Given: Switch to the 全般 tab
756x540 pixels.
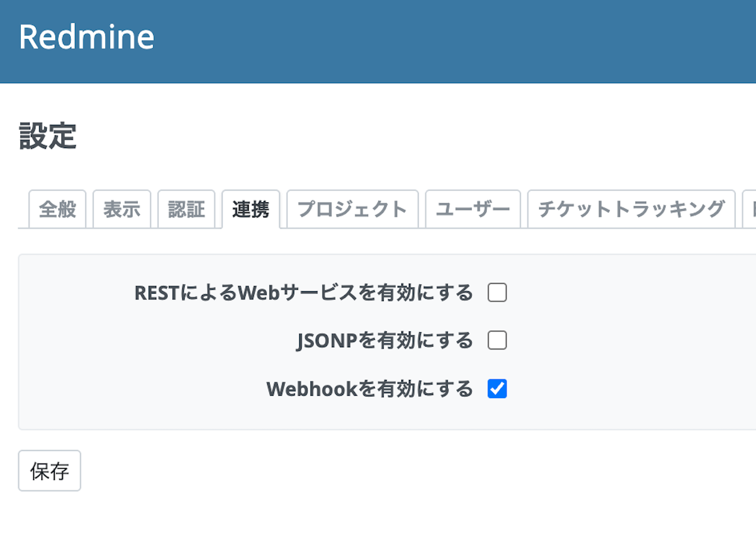Looking at the screenshot, I should 58,209.
